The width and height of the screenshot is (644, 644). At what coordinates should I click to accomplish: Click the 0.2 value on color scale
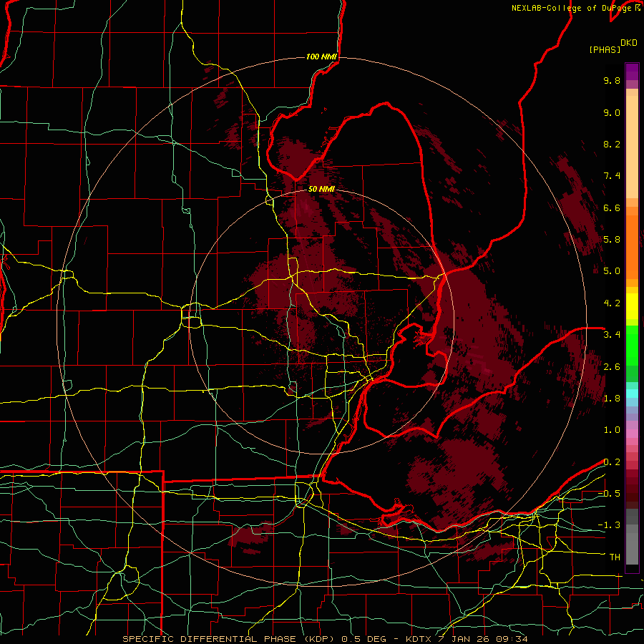[x=612, y=462]
